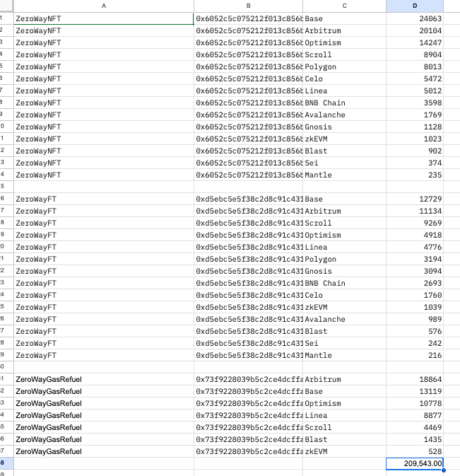
Task: Select value 1760 for Celo
Action: pyautogui.click(x=415, y=296)
